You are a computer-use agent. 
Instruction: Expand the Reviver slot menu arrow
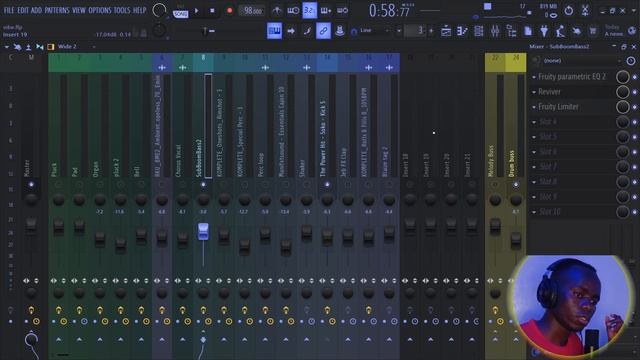click(x=534, y=92)
